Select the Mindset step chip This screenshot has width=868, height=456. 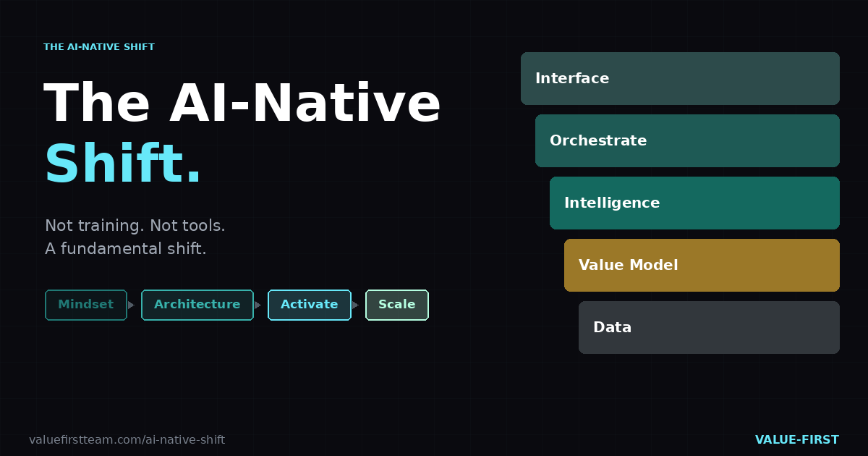point(86,305)
